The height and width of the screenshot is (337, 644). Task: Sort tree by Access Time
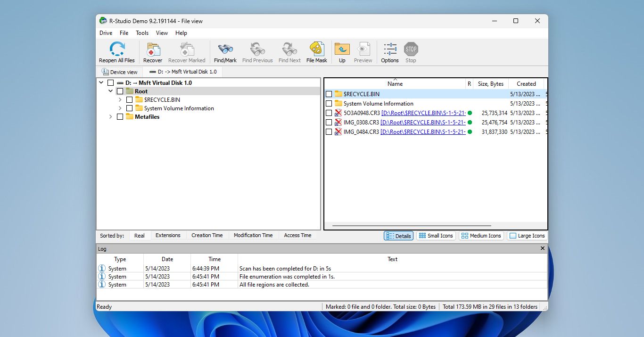pos(297,235)
